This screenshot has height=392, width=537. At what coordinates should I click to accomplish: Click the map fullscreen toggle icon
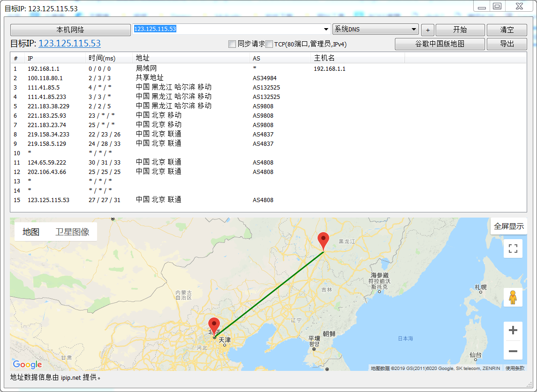click(513, 249)
